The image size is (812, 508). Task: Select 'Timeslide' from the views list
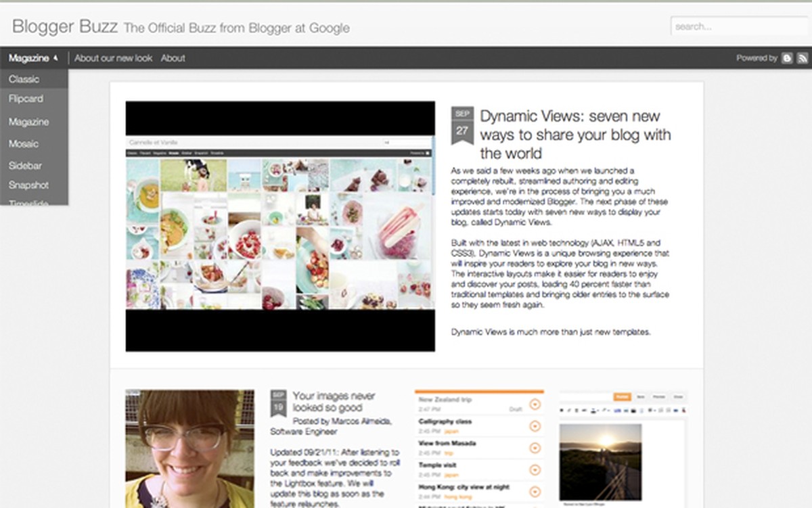27,203
